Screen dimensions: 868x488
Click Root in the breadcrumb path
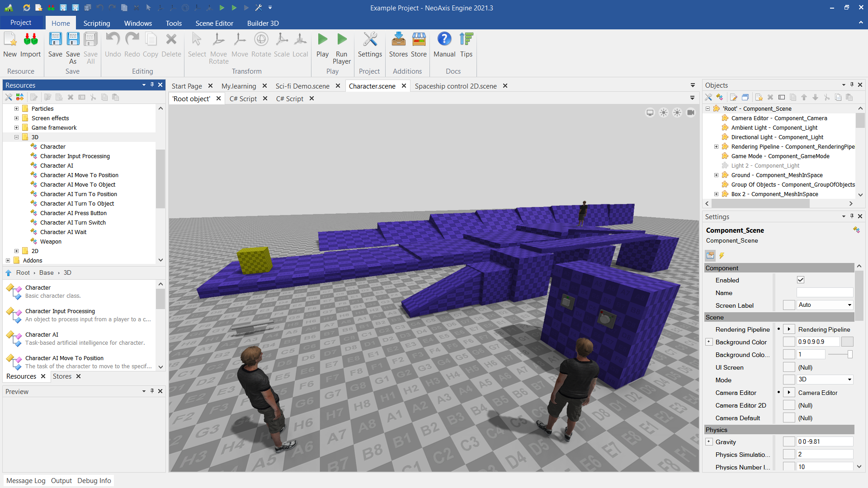tap(23, 272)
